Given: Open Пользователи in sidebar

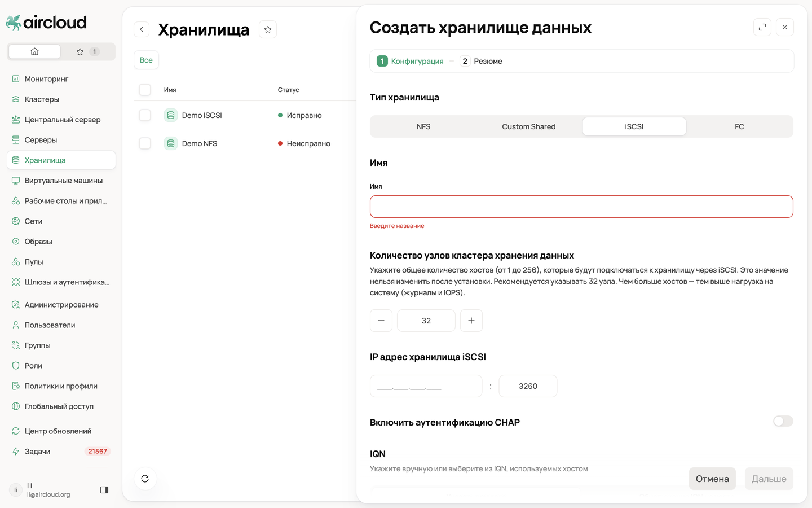Looking at the screenshot, I should 61,325.
